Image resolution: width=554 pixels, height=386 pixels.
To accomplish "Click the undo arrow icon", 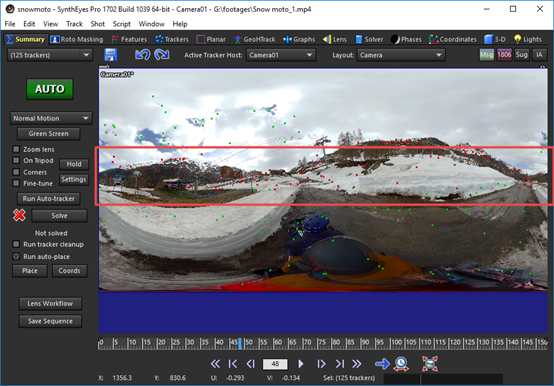I will [142, 55].
